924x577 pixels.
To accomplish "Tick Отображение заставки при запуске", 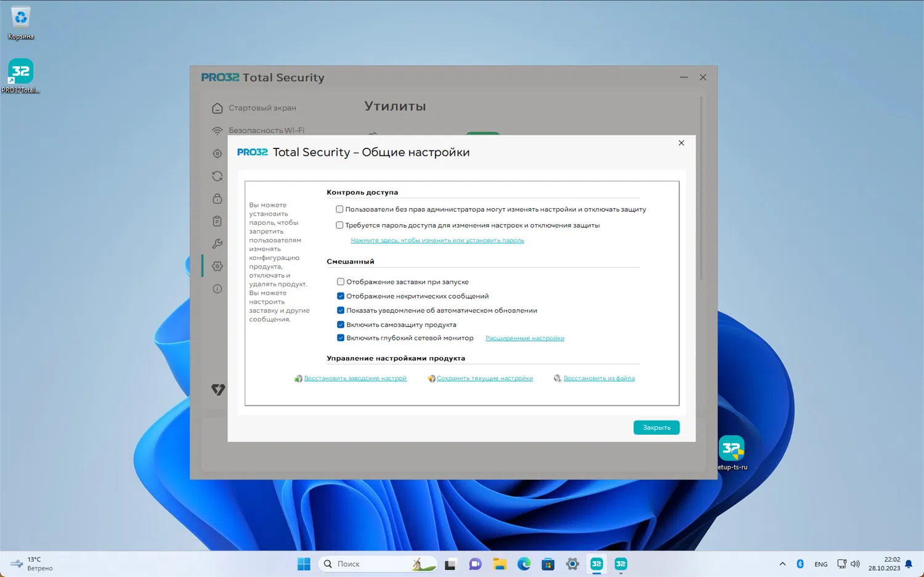I will (x=341, y=282).
